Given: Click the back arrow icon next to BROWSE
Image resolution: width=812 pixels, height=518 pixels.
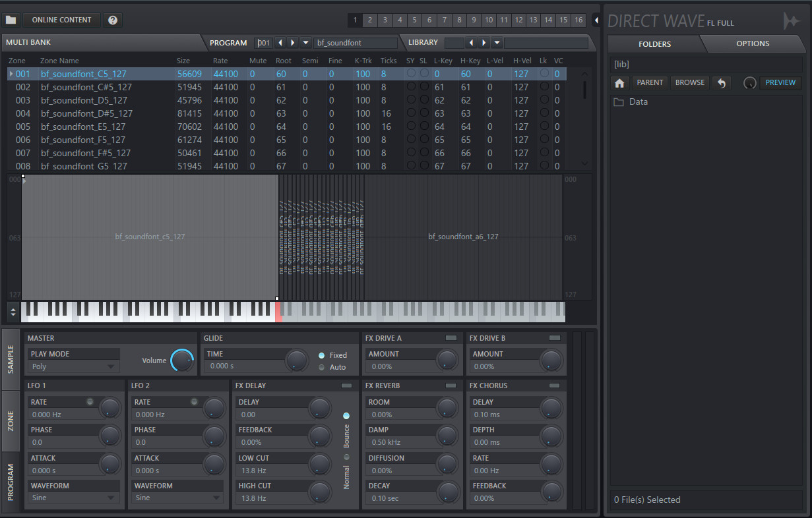Looking at the screenshot, I should tap(722, 82).
